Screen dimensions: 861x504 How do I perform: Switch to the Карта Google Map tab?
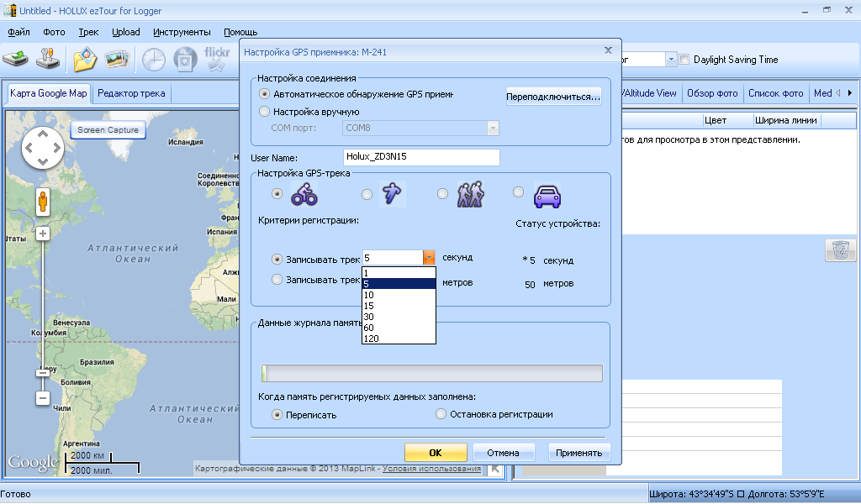click(48, 92)
